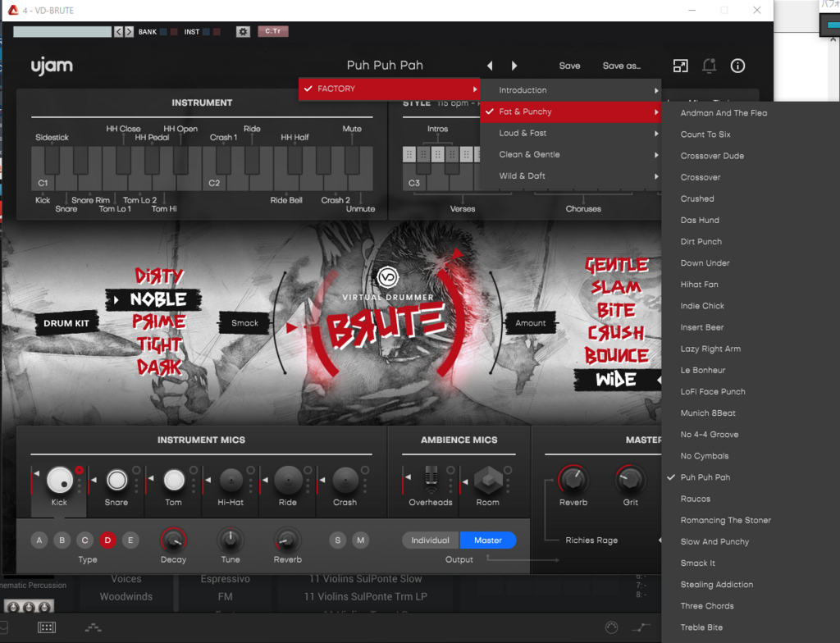Click the keyboard icon in host bottom bar

coord(47,627)
